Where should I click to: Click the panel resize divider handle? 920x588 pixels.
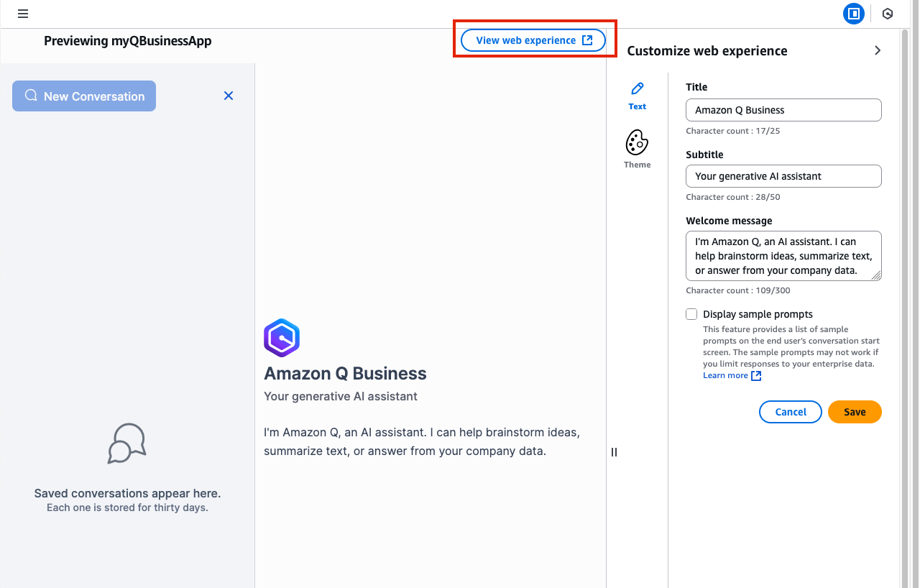614,452
